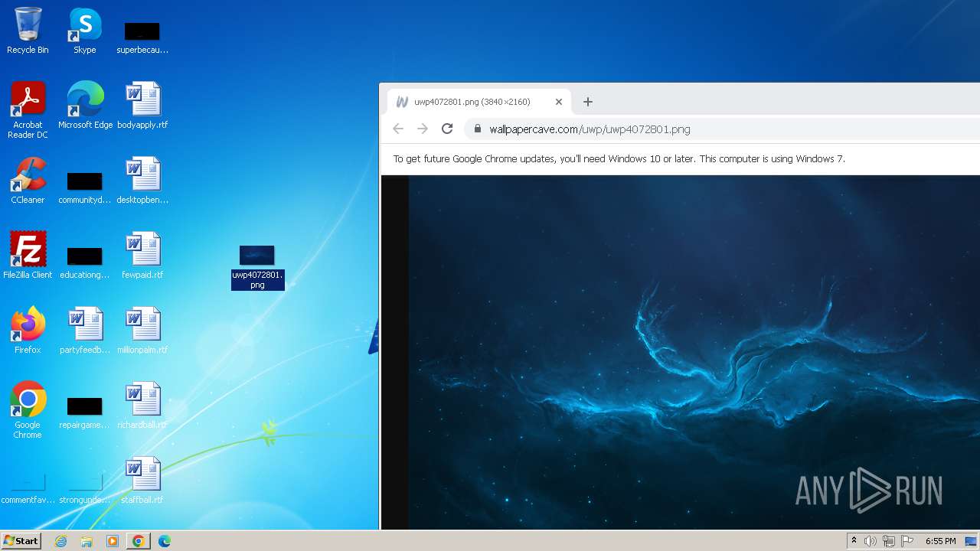Click Show desktop button at taskbar end

tap(972, 541)
